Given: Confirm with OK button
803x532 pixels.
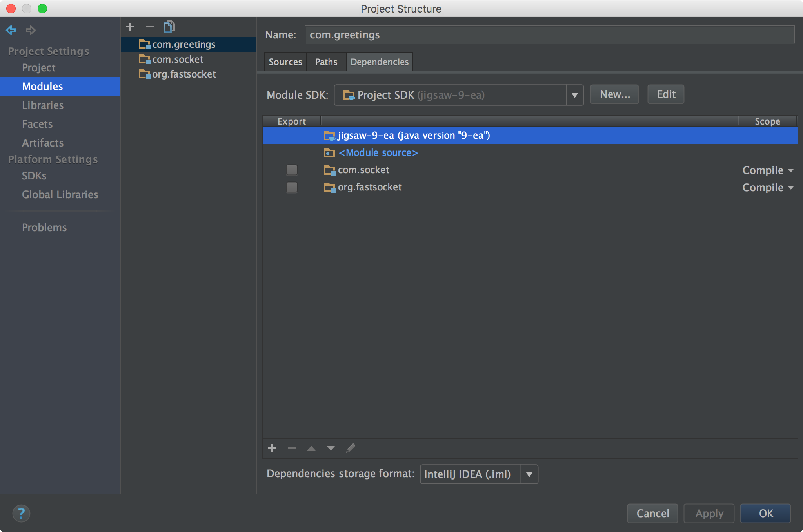Looking at the screenshot, I should [765, 513].
